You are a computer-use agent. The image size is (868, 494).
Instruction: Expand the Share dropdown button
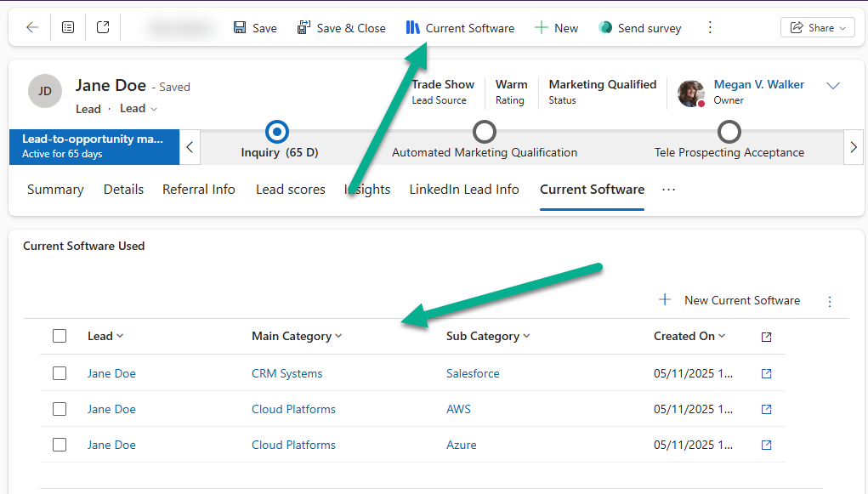pos(817,28)
